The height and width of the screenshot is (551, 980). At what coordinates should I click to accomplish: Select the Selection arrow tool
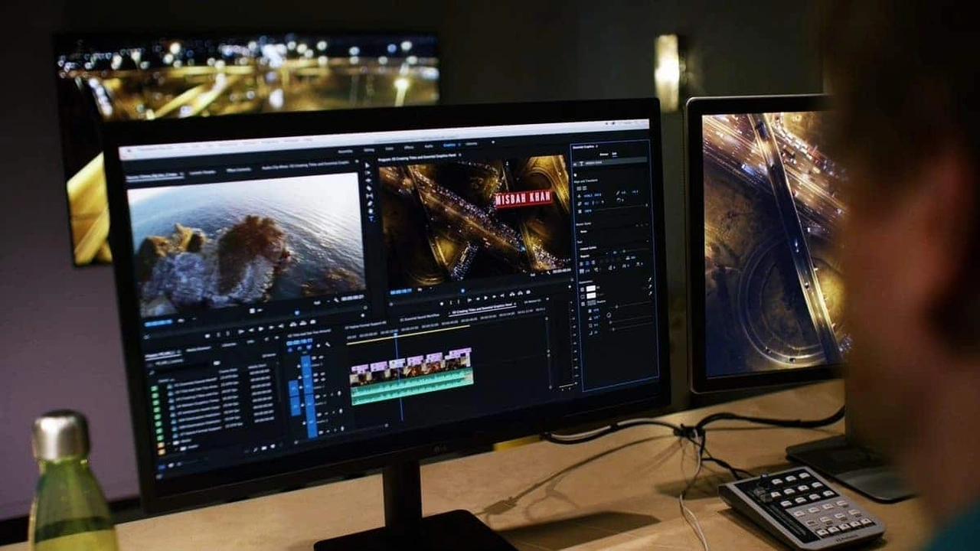tap(367, 165)
